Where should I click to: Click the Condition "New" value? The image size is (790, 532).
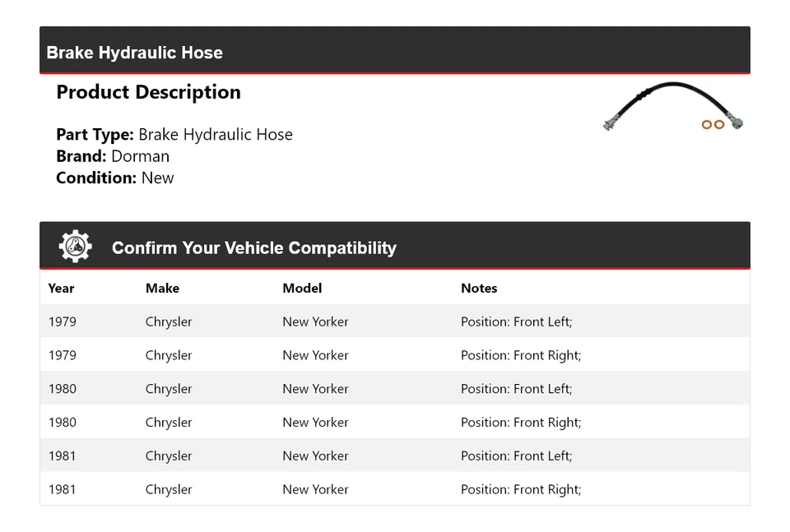point(157,178)
